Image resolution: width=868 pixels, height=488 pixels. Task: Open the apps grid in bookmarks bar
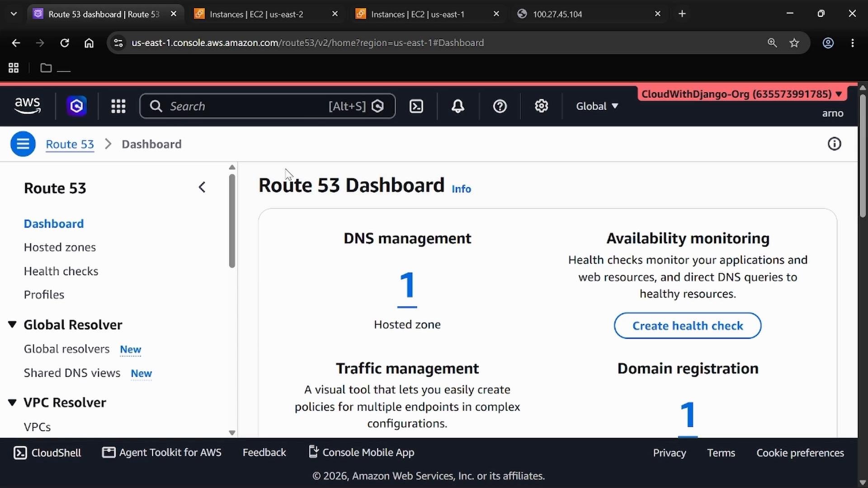tap(14, 68)
